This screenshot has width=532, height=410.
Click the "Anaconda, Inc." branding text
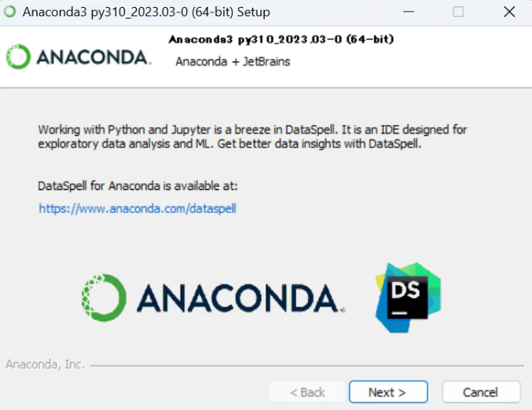45,364
